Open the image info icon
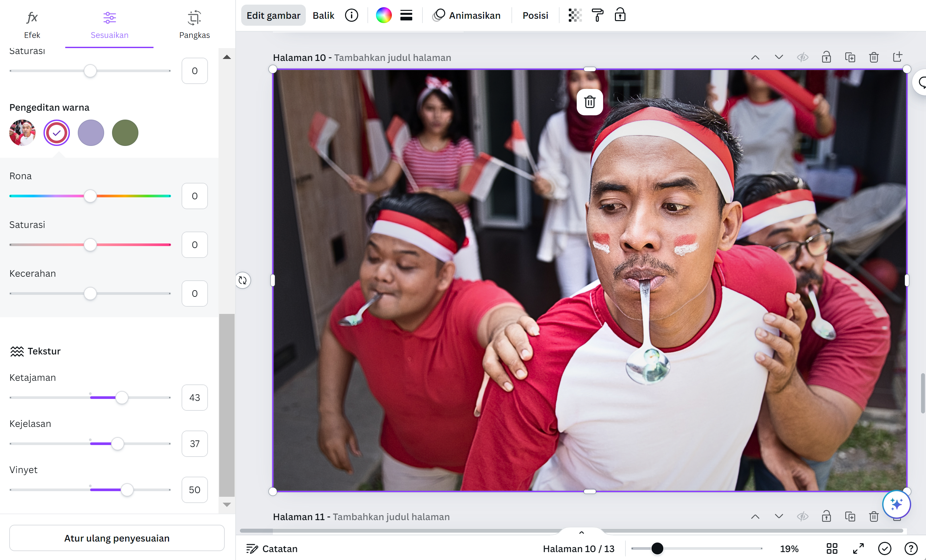 tap(351, 15)
